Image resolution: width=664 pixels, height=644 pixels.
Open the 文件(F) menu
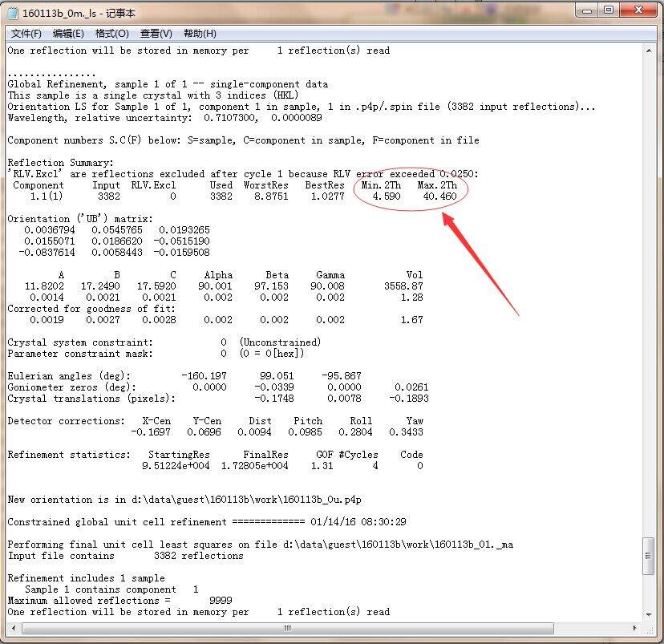click(x=26, y=34)
